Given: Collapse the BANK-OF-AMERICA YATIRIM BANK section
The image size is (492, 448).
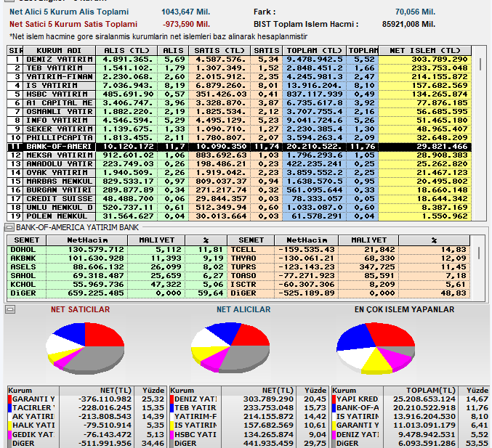Looking at the screenshot, I should (9, 227).
